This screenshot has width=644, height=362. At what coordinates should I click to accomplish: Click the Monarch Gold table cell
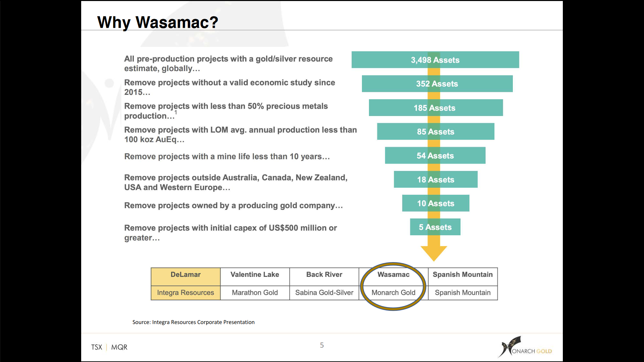pos(393,293)
